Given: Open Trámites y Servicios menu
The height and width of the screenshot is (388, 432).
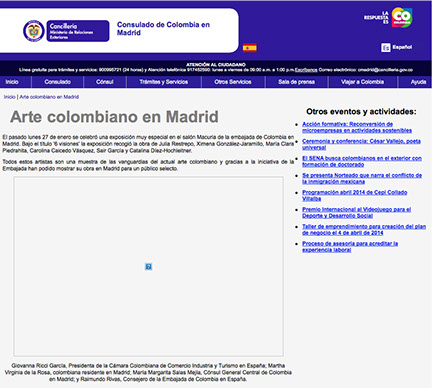Looking at the screenshot, I should pos(164,82).
